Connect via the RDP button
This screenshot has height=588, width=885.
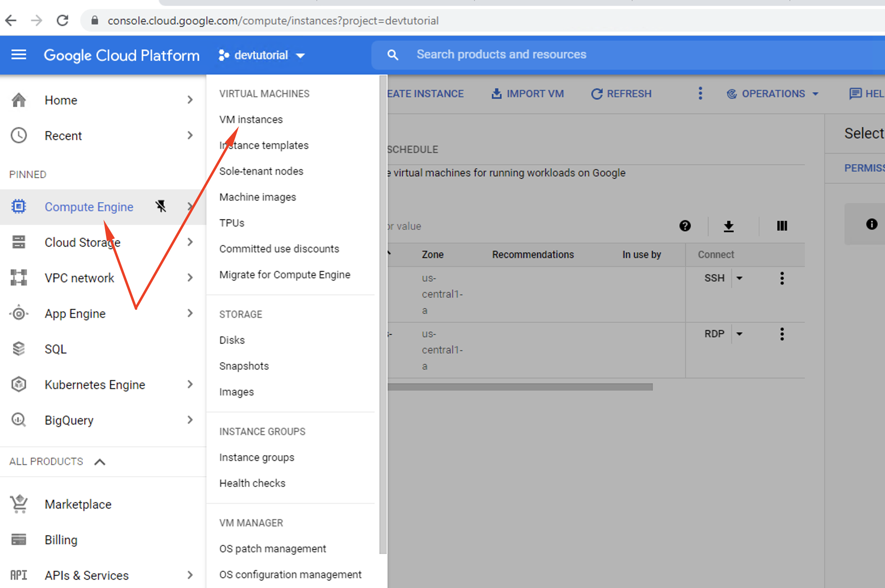[714, 334]
